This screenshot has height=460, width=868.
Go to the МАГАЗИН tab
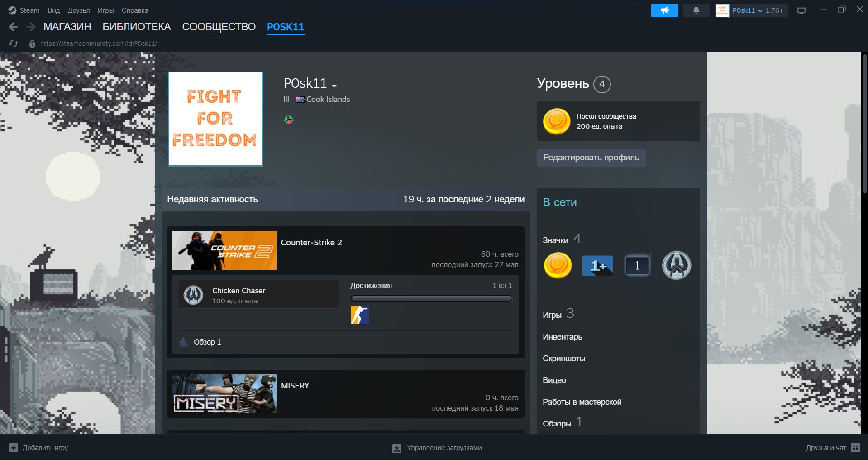67,27
